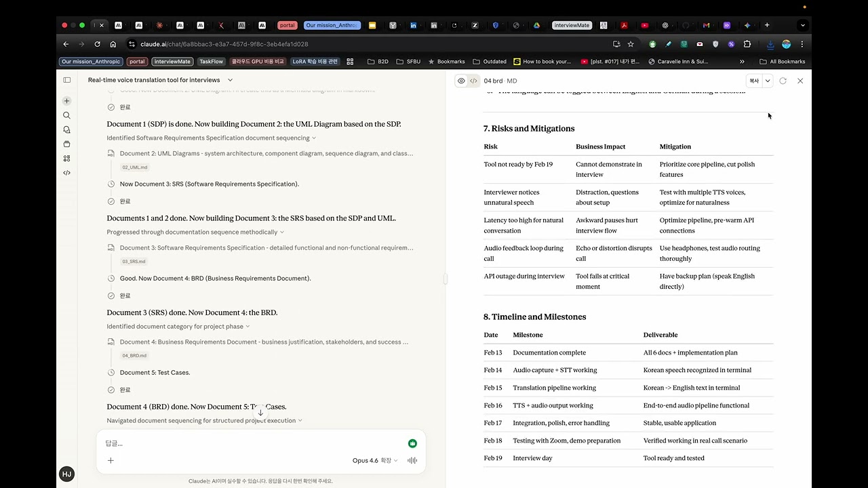Switch to the 'interviewMate' browser tab

[x=572, y=25]
